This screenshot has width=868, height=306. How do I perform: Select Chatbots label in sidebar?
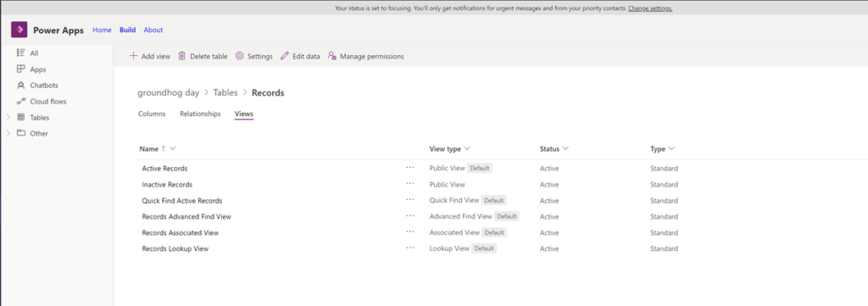(44, 86)
